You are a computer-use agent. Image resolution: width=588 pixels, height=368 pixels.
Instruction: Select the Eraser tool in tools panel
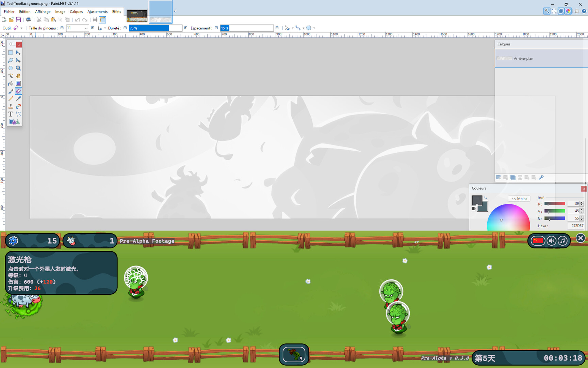[x=18, y=91]
